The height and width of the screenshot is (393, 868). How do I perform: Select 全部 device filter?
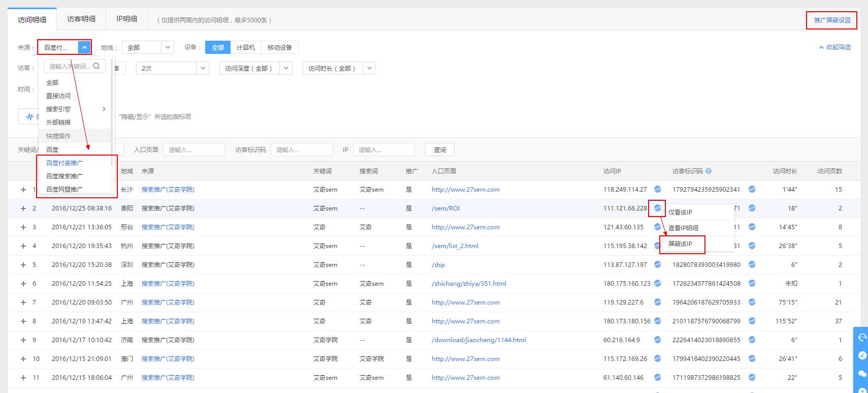tap(218, 47)
